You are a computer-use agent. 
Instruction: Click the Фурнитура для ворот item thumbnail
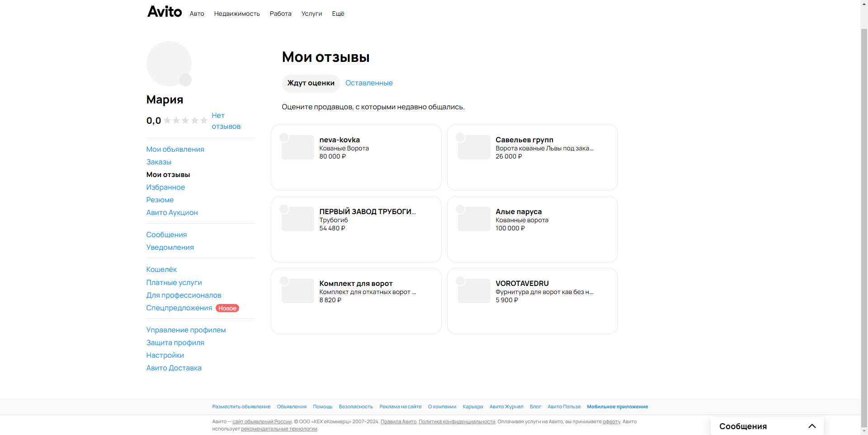tap(474, 291)
